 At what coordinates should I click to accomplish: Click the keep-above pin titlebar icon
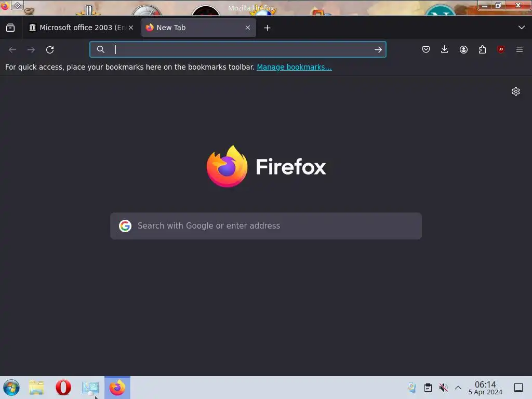tap(17, 5)
